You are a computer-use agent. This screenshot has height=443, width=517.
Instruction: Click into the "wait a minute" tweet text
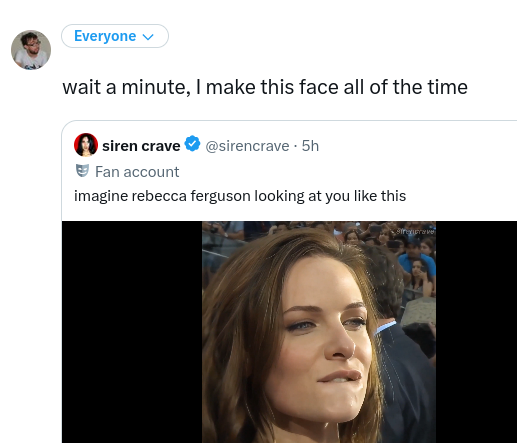click(265, 87)
